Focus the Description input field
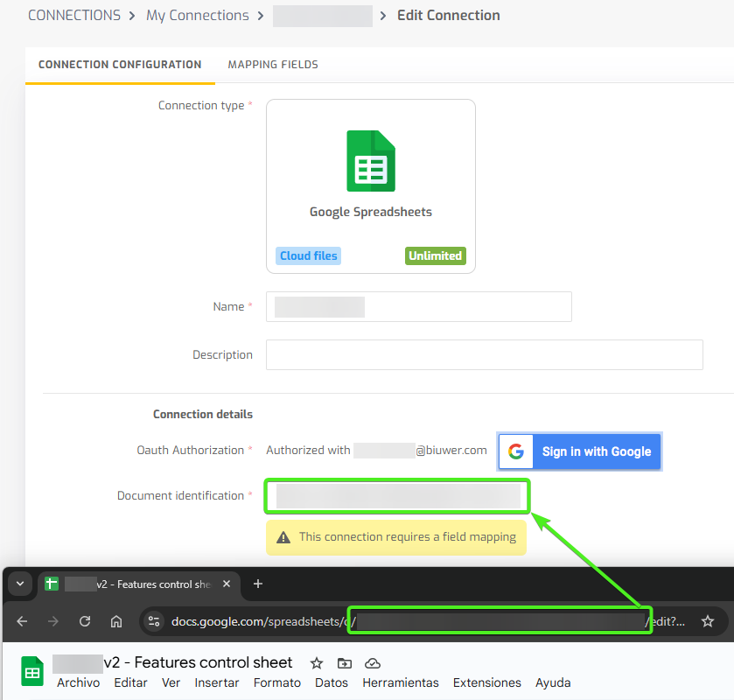Viewport: 734px width, 700px height. coord(485,355)
